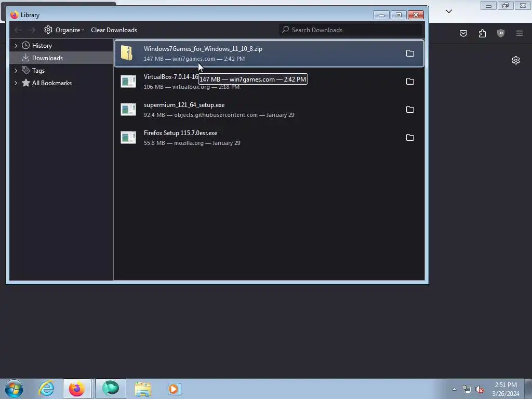The width and height of the screenshot is (532, 399).
Task: Click the Pocket icon in Firefox toolbar
Action: [x=463, y=33]
